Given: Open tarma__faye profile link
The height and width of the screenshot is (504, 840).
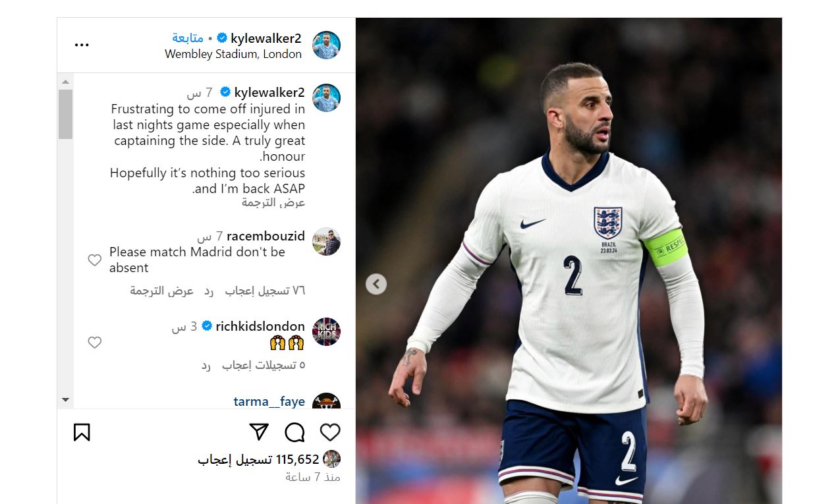Looking at the screenshot, I should pyautogui.click(x=269, y=401).
